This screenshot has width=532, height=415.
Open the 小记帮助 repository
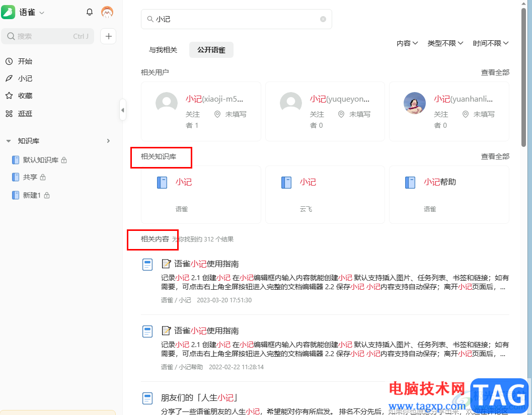(x=449, y=195)
